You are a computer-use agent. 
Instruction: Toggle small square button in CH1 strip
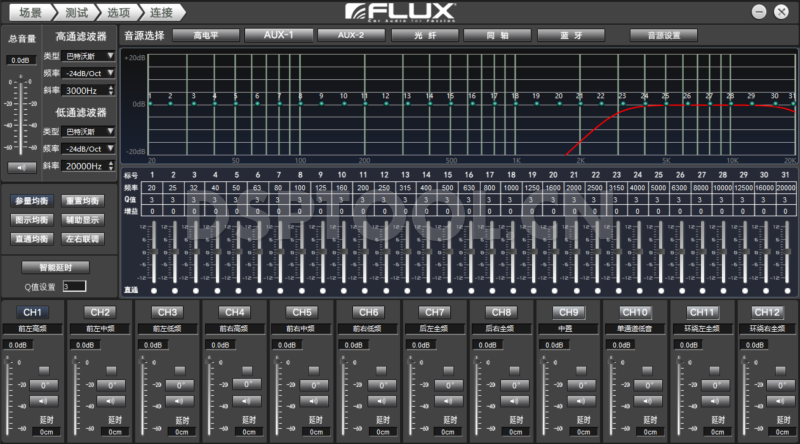44,371
